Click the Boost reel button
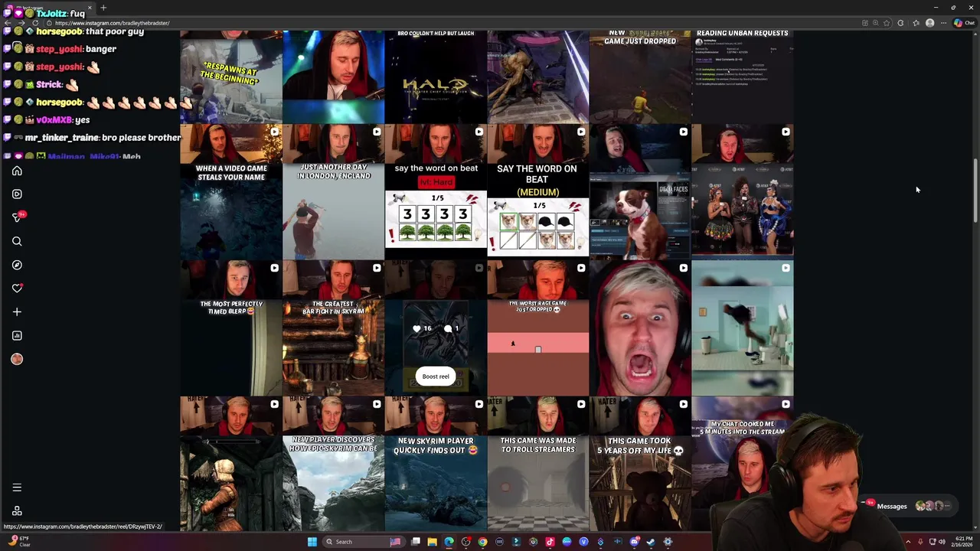The height and width of the screenshot is (551, 980). pos(436,377)
